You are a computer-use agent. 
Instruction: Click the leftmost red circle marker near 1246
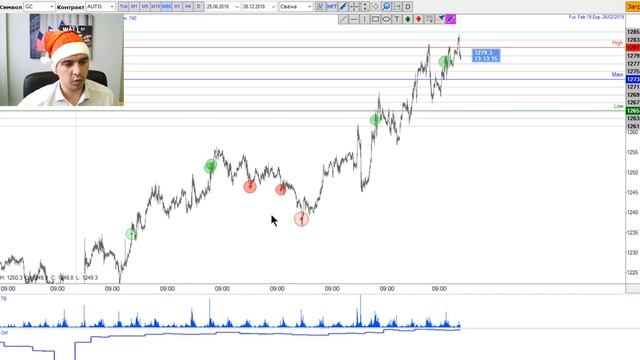250,187
